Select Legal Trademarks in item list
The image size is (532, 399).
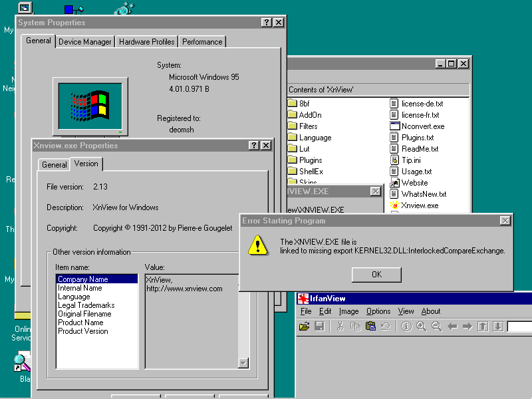[96, 305]
